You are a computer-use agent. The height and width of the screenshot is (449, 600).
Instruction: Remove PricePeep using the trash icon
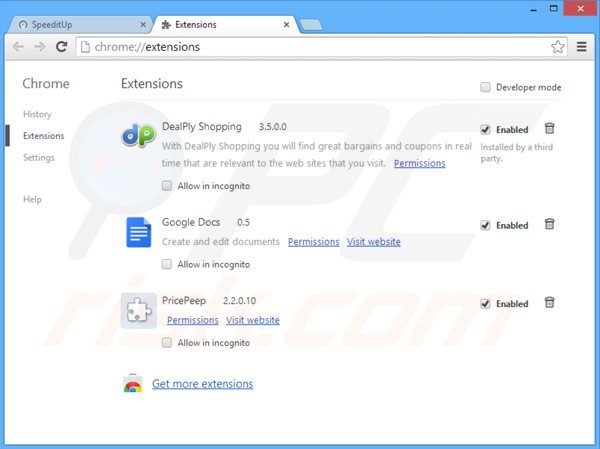pos(549,302)
